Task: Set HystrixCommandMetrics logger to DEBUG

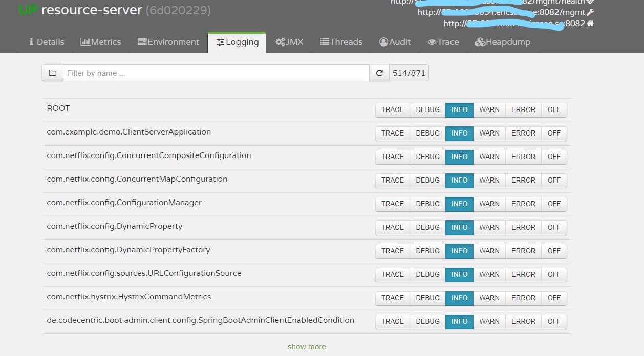Action: coord(427,298)
